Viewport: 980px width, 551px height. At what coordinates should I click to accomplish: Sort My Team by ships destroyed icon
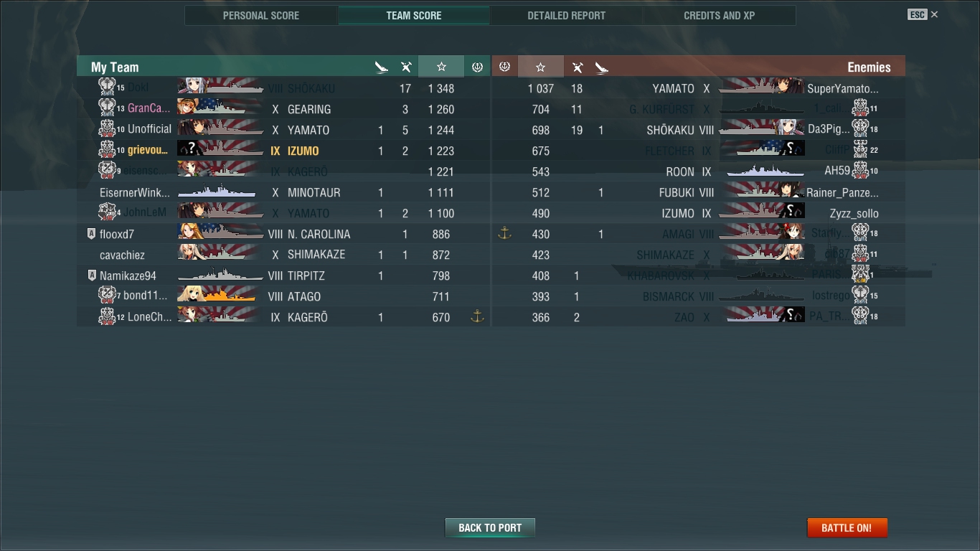pos(382,67)
